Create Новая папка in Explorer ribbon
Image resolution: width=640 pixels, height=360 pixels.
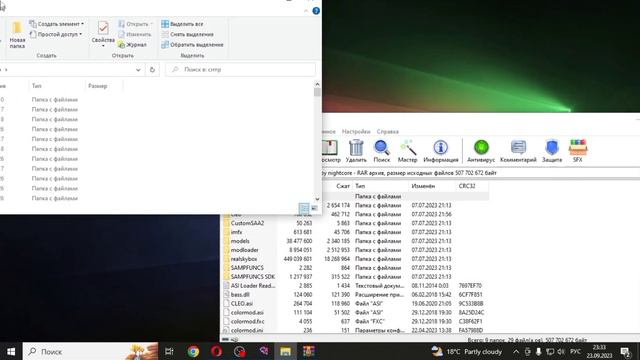[17, 35]
